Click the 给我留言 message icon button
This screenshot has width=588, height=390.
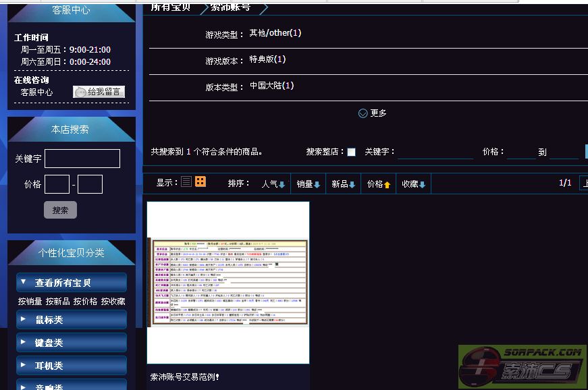point(99,92)
